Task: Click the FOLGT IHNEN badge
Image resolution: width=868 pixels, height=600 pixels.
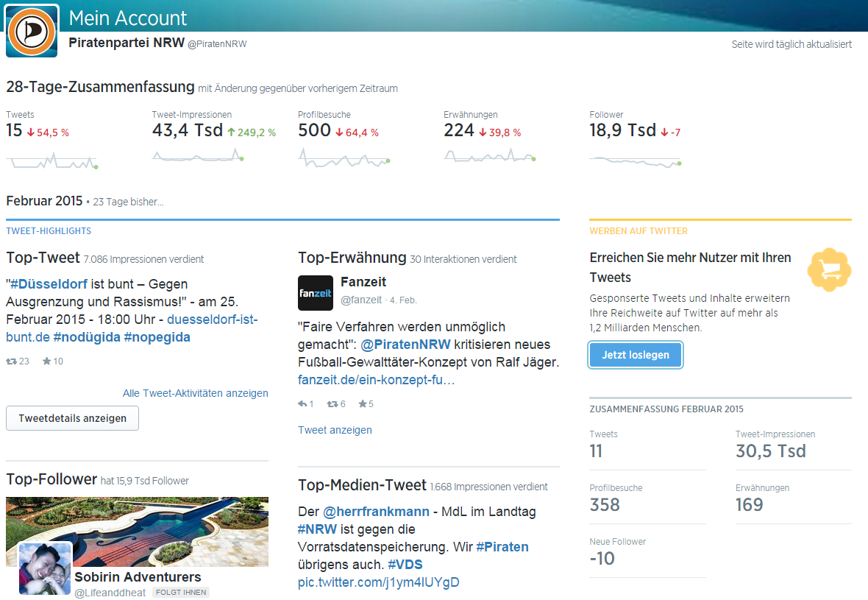Action: (x=181, y=592)
